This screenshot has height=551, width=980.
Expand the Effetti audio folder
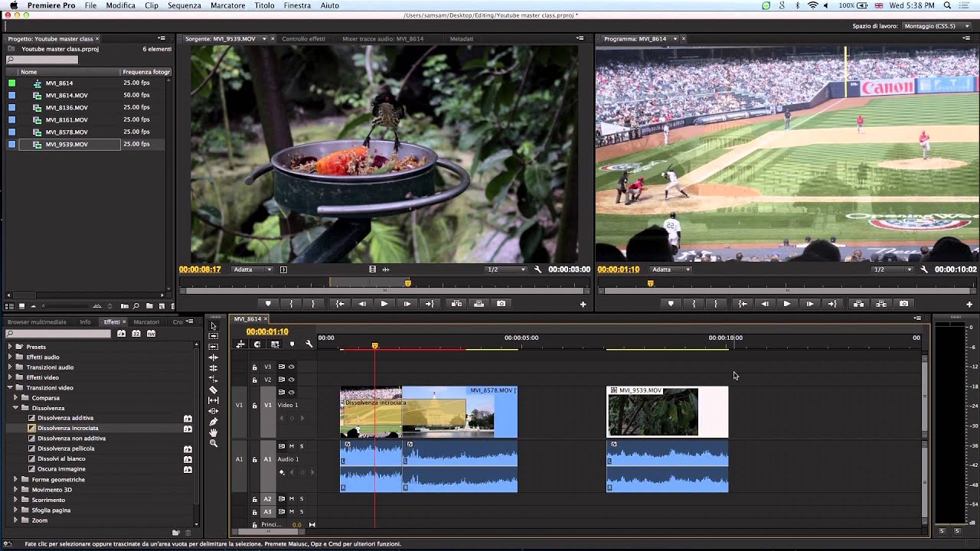(x=11, y=357)
